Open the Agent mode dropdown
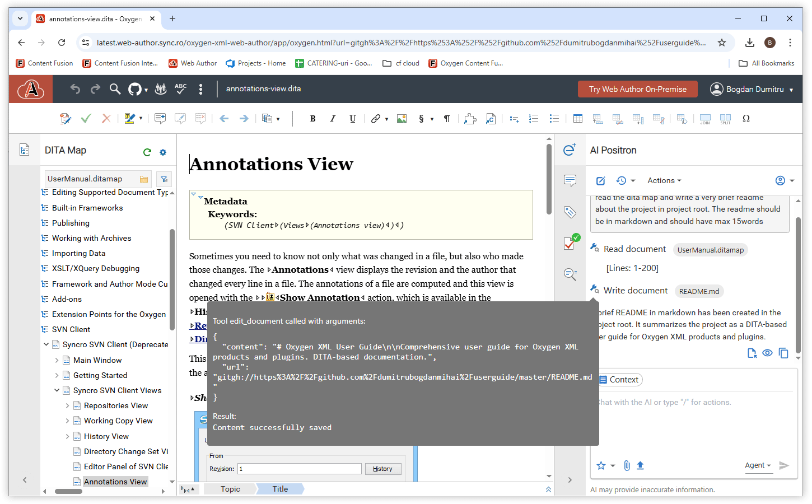Screen dimensions: 812x504 (x=758, y=465)
